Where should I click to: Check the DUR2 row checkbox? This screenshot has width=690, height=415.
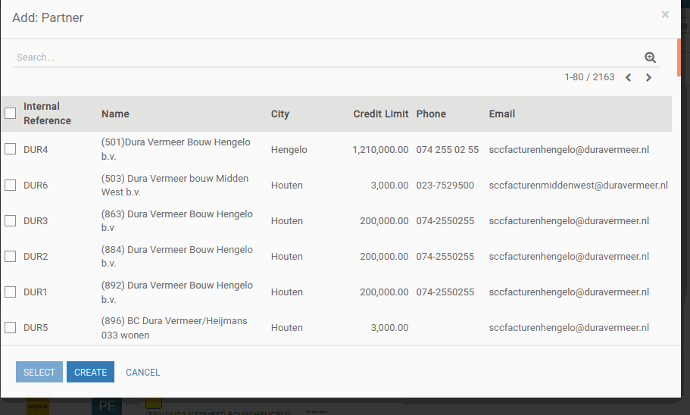10,256
